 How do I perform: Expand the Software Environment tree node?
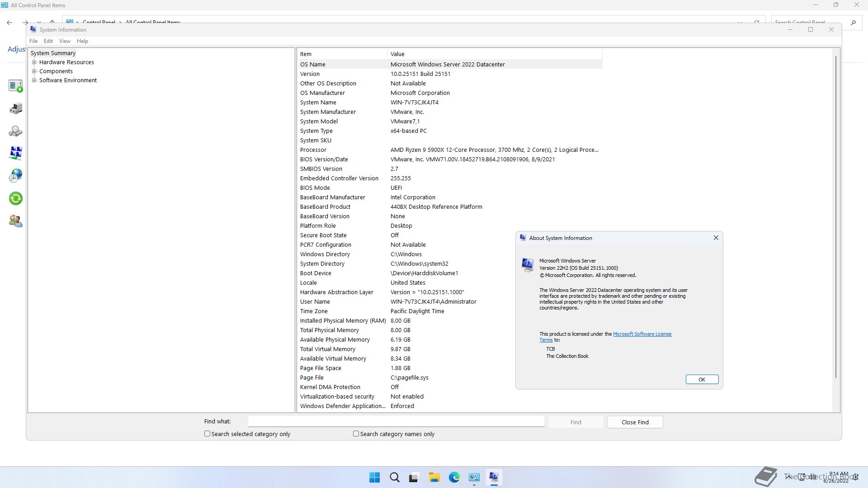point(34,80)
